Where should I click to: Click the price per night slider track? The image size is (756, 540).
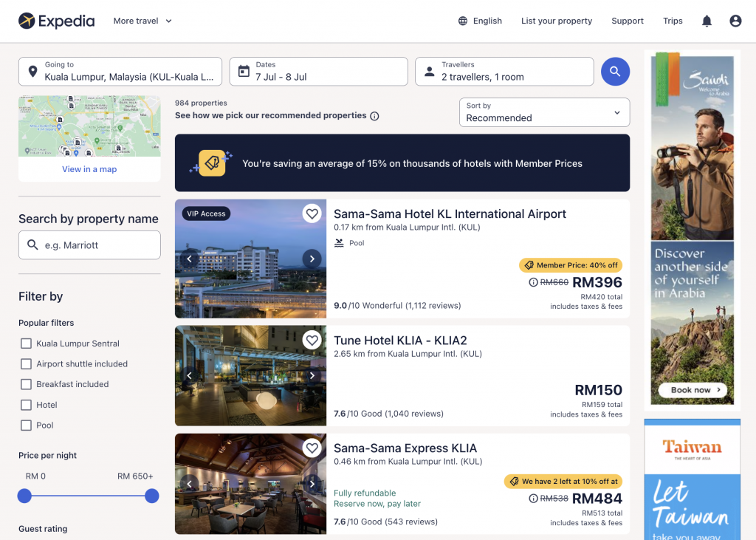click(89, 496)
